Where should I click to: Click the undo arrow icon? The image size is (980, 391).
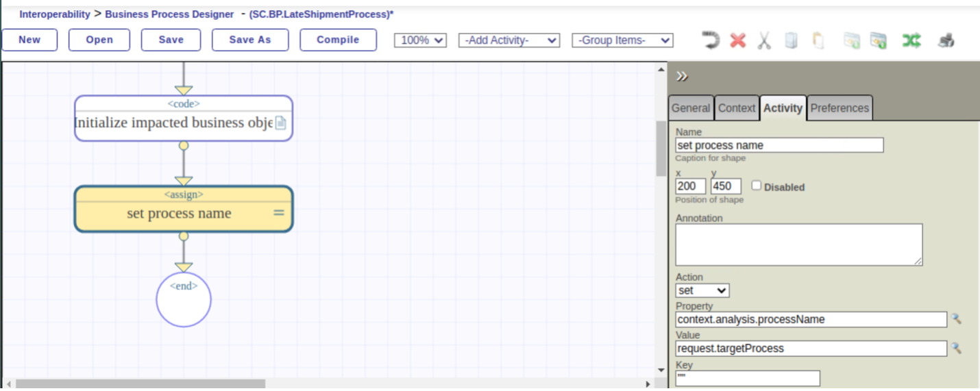[711, 40]
